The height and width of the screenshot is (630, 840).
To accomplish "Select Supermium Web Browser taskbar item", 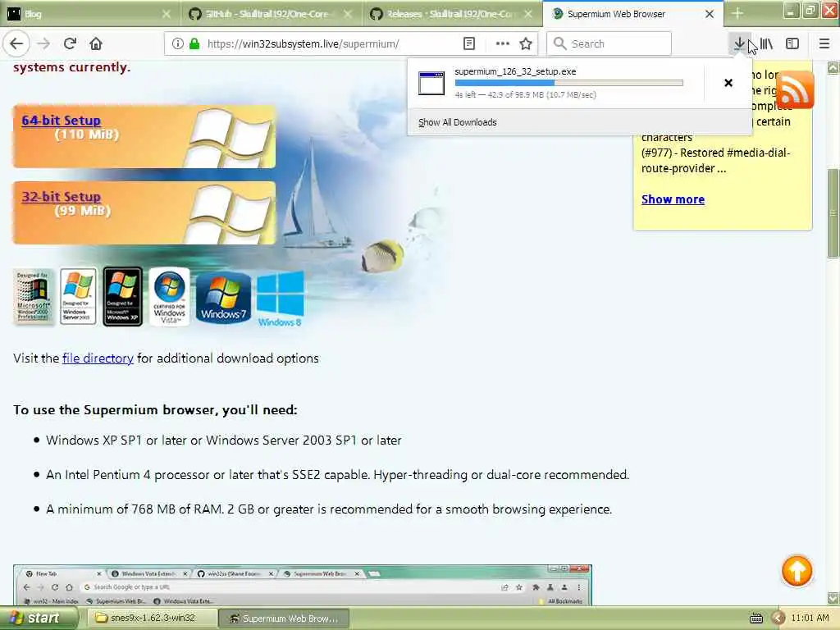I will coord(284,619).
